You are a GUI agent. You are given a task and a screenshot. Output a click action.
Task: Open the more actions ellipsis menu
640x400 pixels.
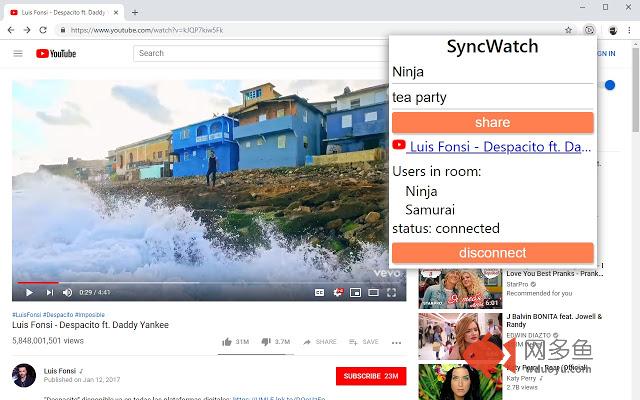click(x=397, y=342)
